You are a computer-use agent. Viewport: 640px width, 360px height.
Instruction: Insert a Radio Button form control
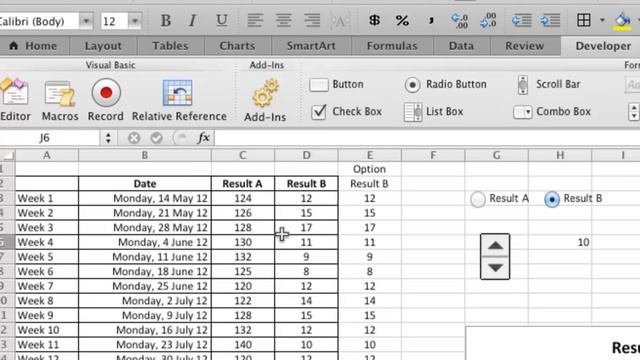(445, 84)
